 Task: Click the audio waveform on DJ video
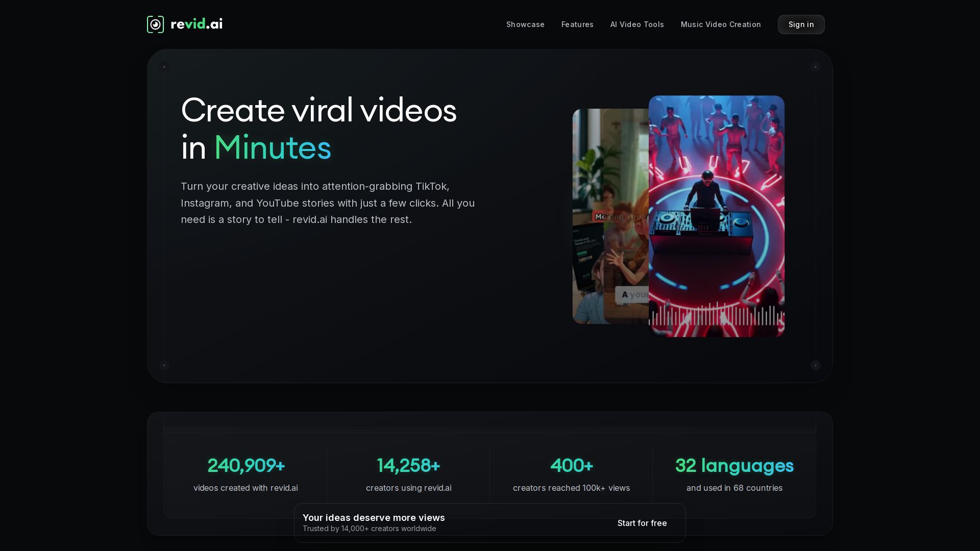click(x=716, y=314)
